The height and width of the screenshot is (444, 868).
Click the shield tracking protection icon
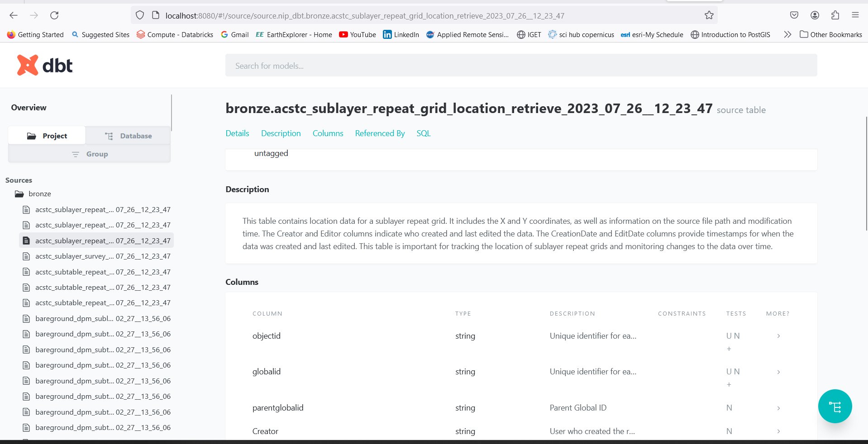[140, 15]
